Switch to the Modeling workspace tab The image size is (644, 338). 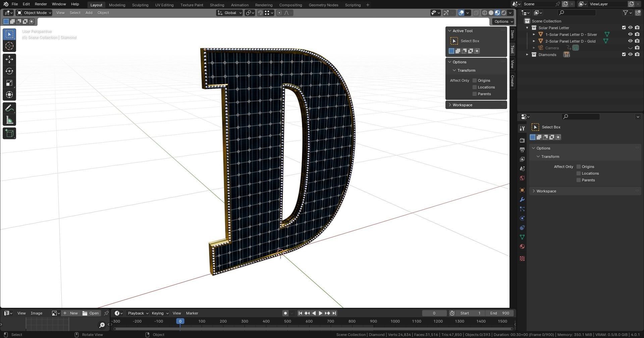117,5
